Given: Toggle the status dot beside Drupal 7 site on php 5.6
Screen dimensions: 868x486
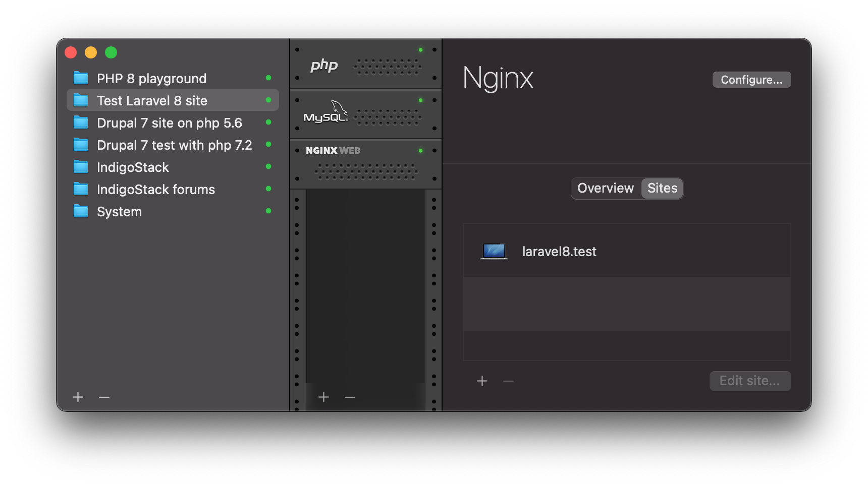Looking at the screenshot, I should click(x=268, y=123).
